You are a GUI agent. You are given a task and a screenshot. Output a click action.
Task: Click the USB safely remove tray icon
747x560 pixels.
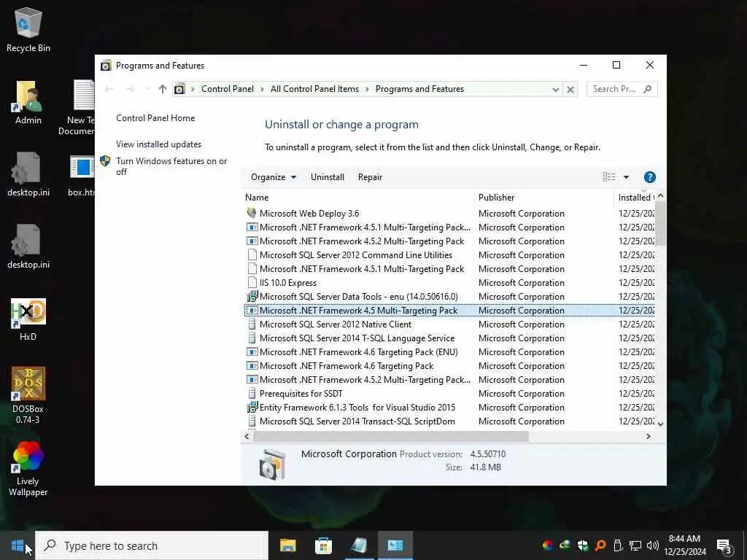tap(618, 545)
